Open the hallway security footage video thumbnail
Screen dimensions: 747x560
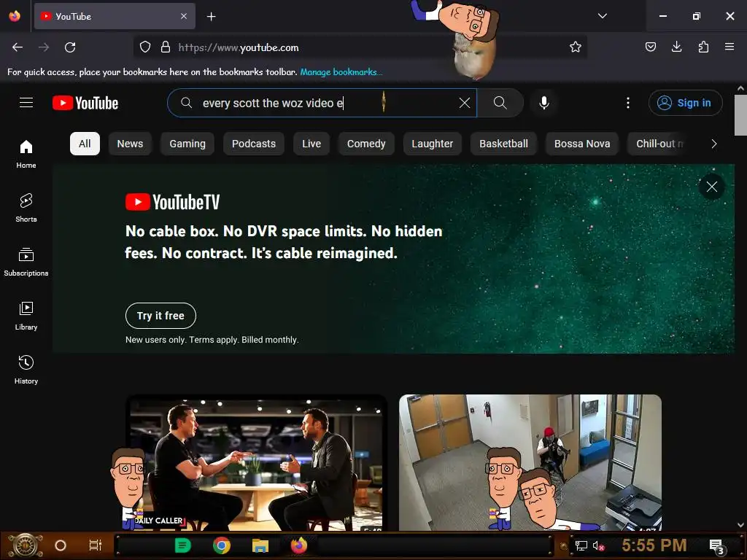530,463
